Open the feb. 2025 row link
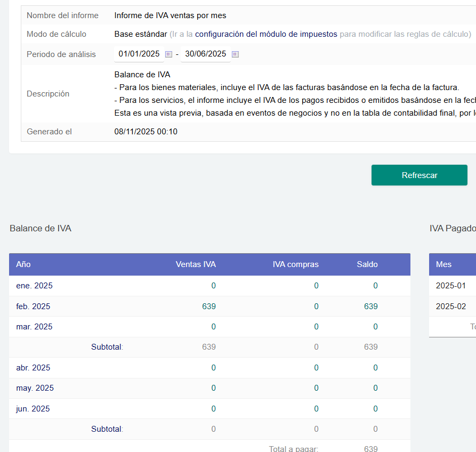 (x=33, y=306)
